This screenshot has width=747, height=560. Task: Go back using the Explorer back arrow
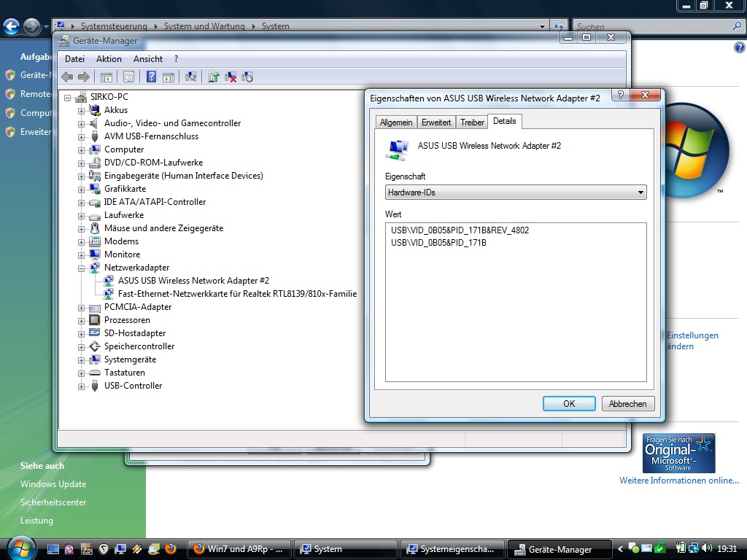click(12, 27)
